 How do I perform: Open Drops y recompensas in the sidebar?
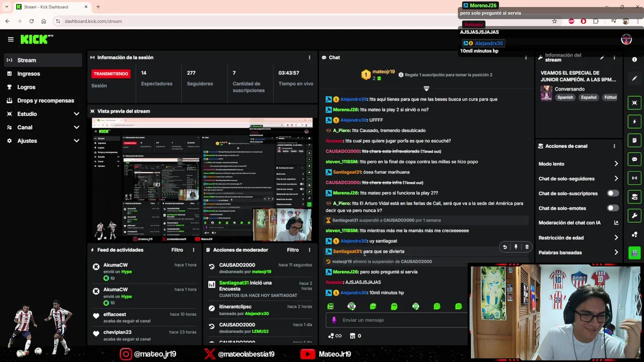pyautogui.click(x=43, y=101)
